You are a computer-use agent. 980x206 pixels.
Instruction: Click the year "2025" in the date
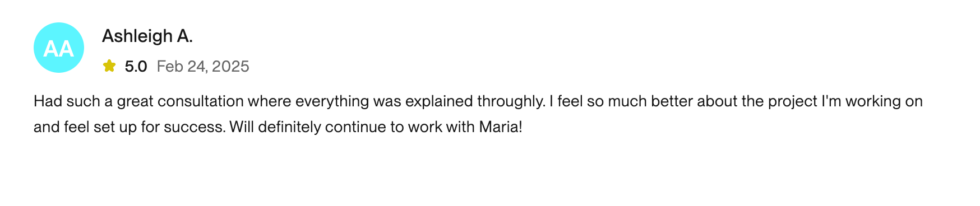[x=231, y=67]
